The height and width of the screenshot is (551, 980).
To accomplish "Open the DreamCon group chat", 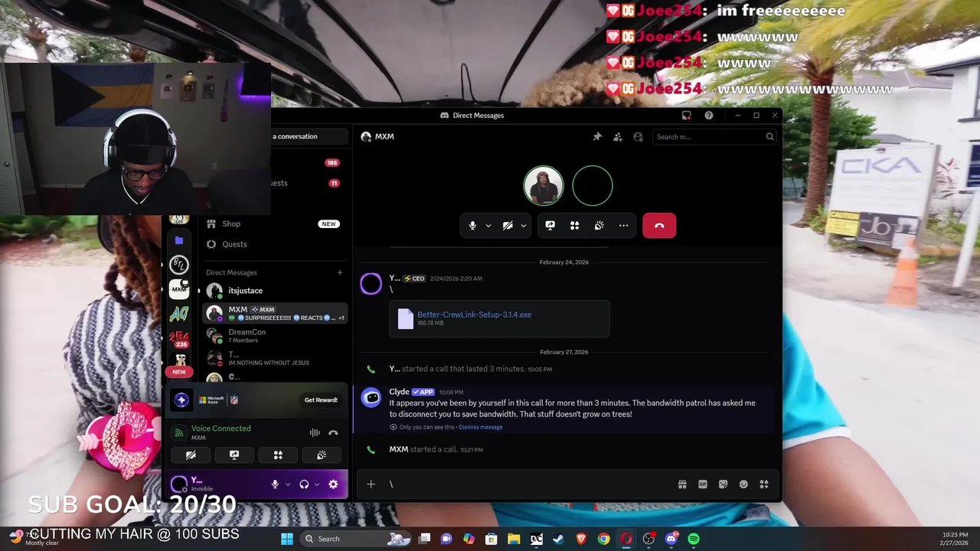I will 273,335.
